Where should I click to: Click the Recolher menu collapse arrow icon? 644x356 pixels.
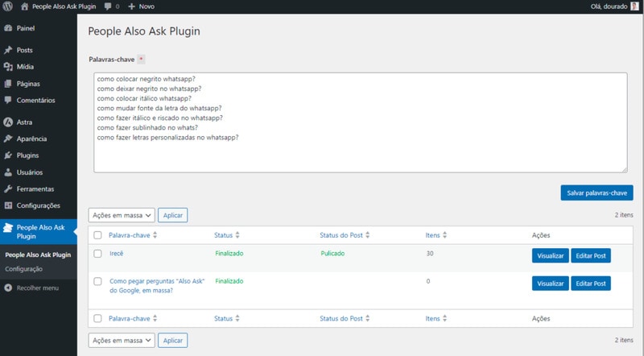8,288
